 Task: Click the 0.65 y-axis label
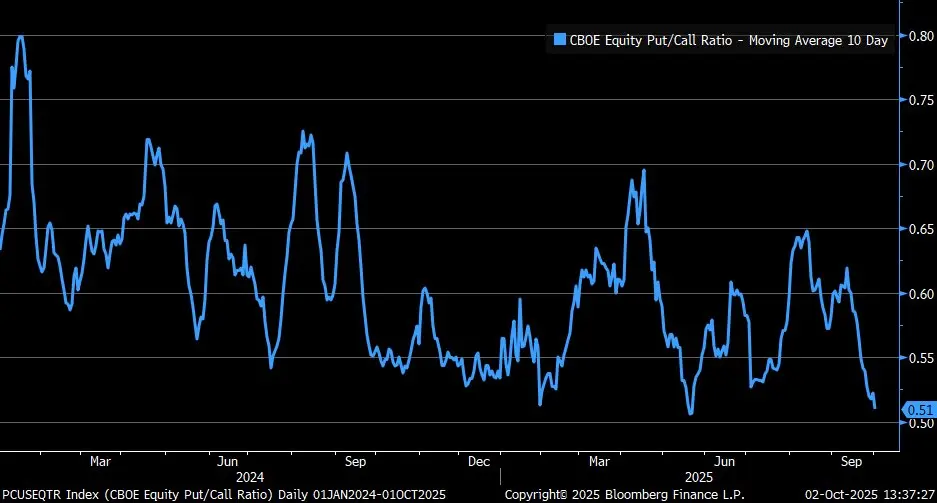[x=921, y=229]
